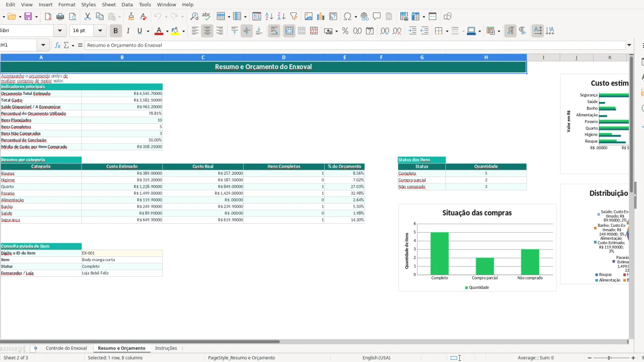Image resolution: width=644 pixels, height=362 pixels.
Task: Click the Export as PDF icon
Action: [47, 17]
